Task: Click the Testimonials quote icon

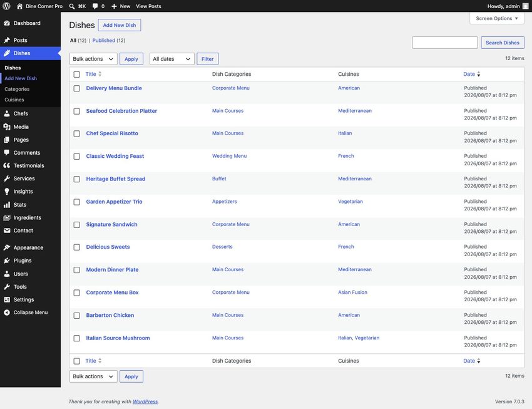Action: 7,165
